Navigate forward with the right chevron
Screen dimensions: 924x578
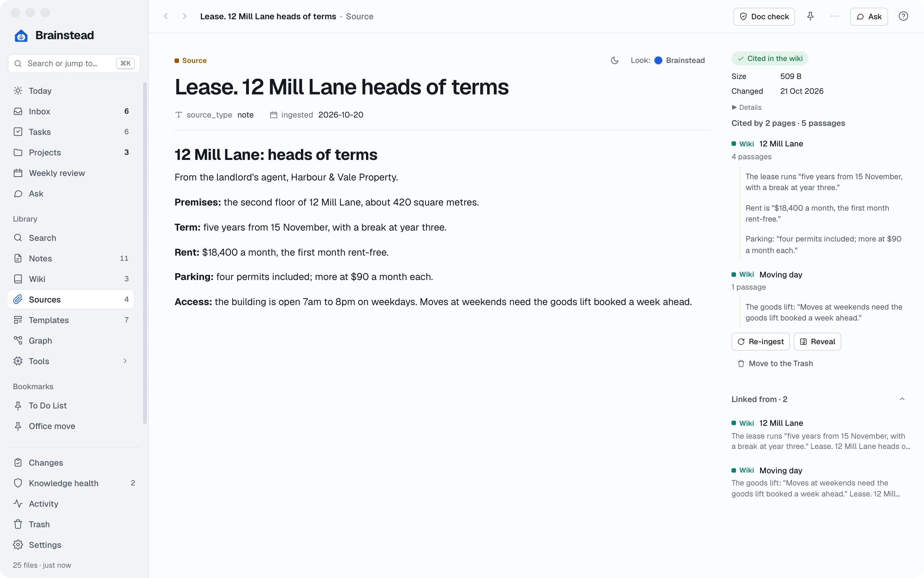(184, 16)
